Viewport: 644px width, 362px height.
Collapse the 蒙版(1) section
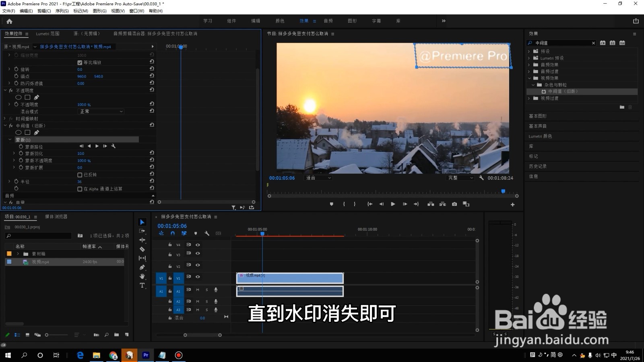click(10, 139)
